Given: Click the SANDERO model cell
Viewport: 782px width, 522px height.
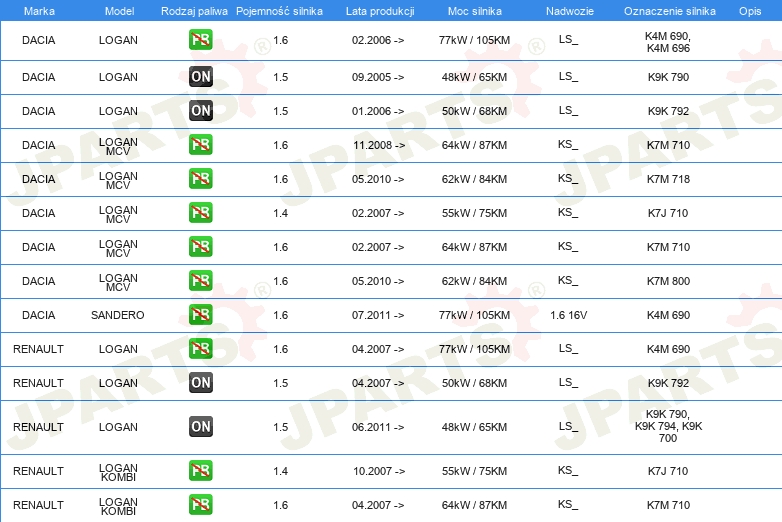Looking at the screenshot, I should [x=118, y=315].
